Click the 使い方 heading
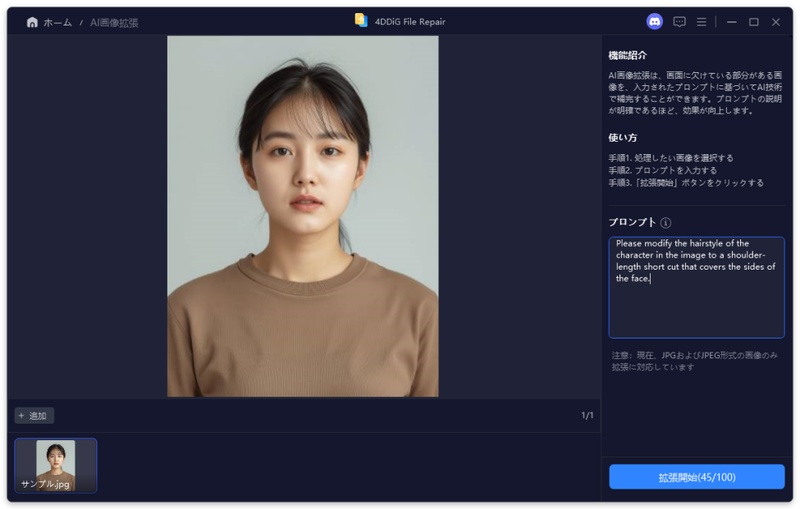 (x=622, y=138)
